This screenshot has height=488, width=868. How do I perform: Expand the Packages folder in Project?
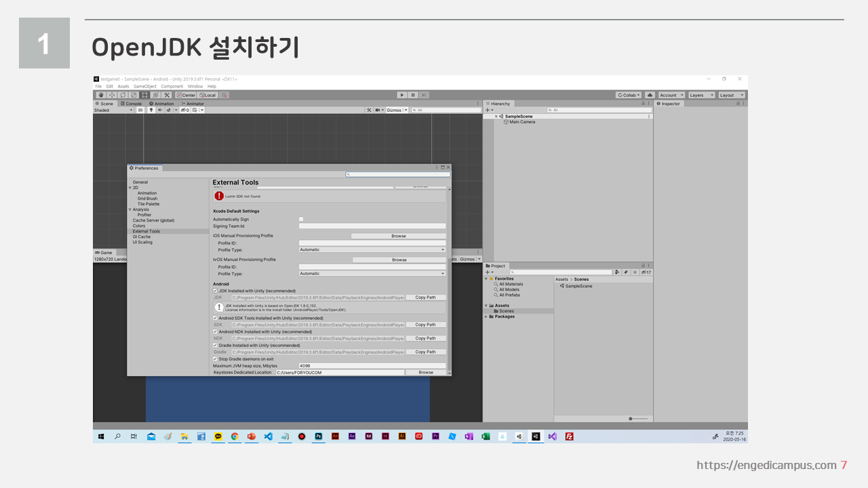486,317
